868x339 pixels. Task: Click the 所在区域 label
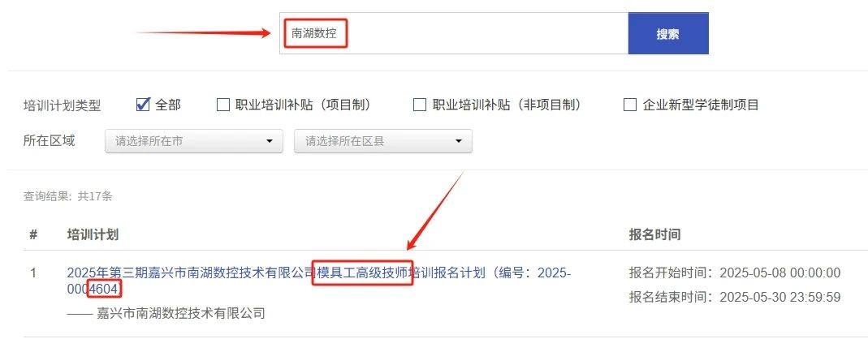(49, 140)
